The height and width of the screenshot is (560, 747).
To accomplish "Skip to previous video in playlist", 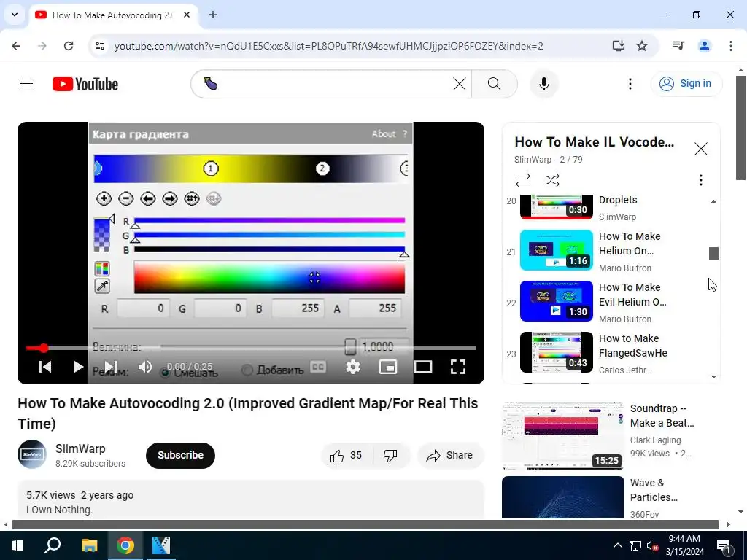I will pyautogui.click(x=45, y=367).
